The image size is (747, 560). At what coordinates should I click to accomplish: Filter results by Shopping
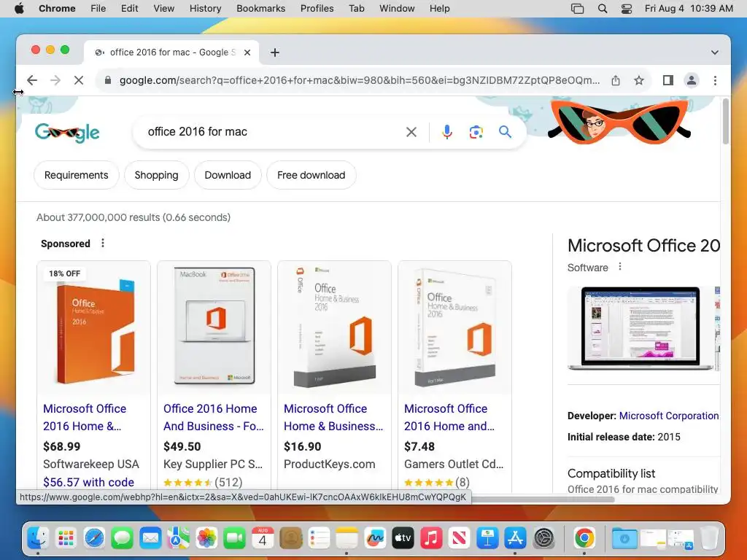coord(156,175)
